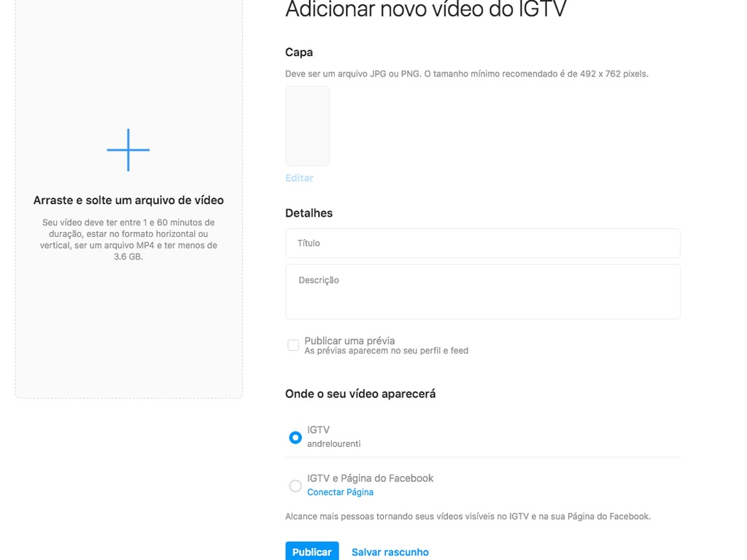Focus the Título input field
The height and width of the screenshot is (560, 747).
click(x=483, y=244)
